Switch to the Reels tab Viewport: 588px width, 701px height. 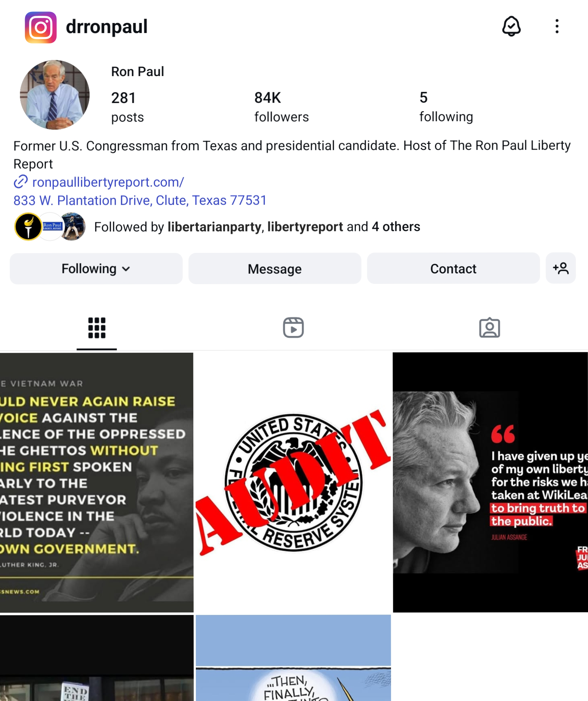[x=293, y=328]
